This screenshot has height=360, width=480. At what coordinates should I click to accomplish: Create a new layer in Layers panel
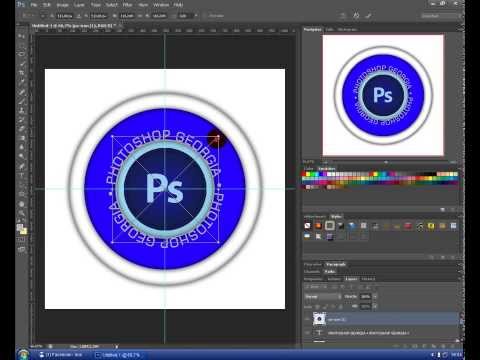pyautogui.click(x=443, y=346)
